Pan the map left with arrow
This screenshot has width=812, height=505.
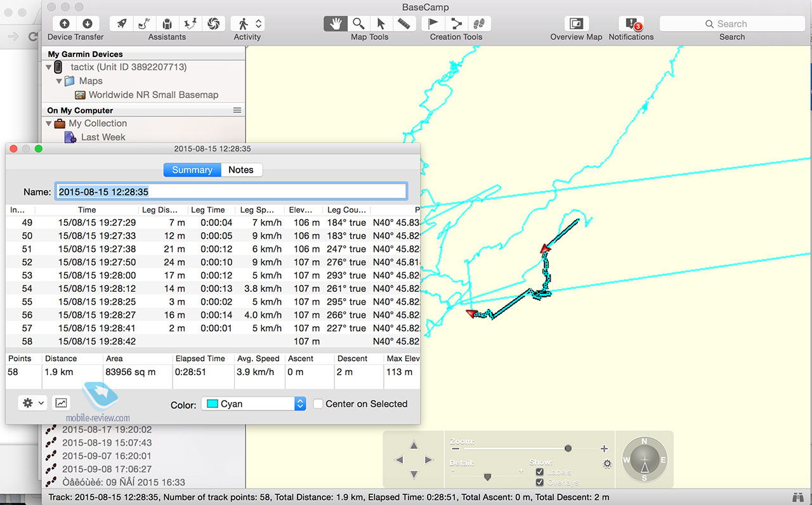coord(398,459)
